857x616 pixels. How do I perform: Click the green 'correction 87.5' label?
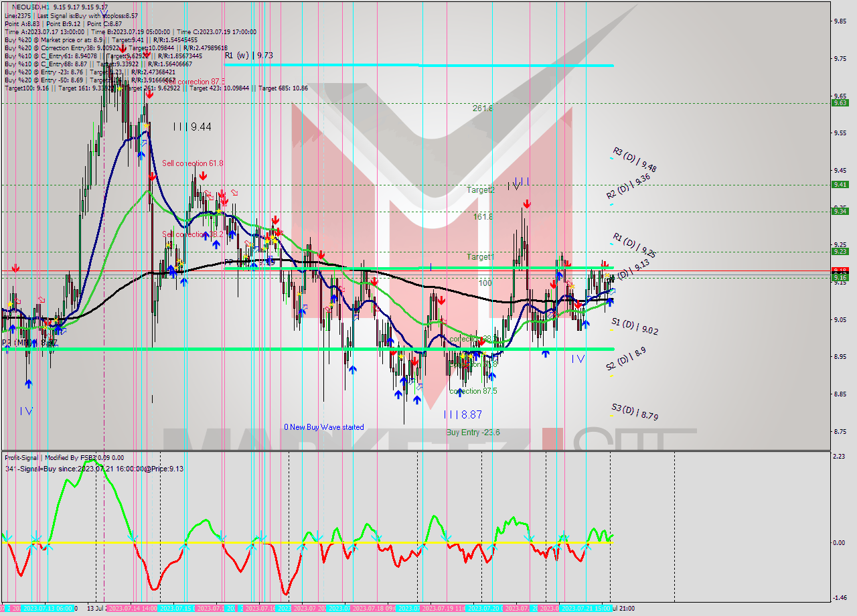click(x=473, y=391)
